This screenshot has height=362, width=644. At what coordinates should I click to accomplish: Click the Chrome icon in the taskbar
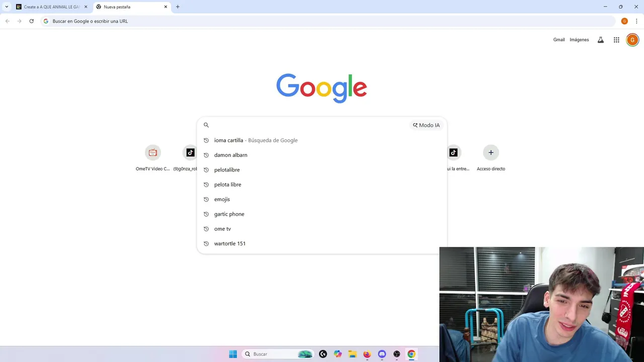point(412,354)
